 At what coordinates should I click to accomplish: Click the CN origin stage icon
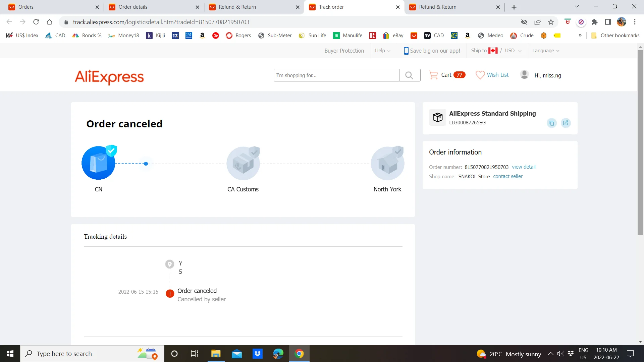[x=98, y=163]
